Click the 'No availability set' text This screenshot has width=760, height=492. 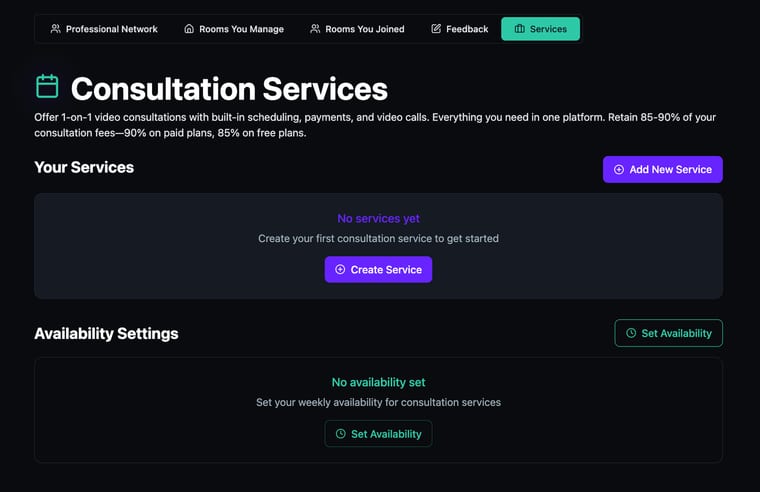[379, 382]
